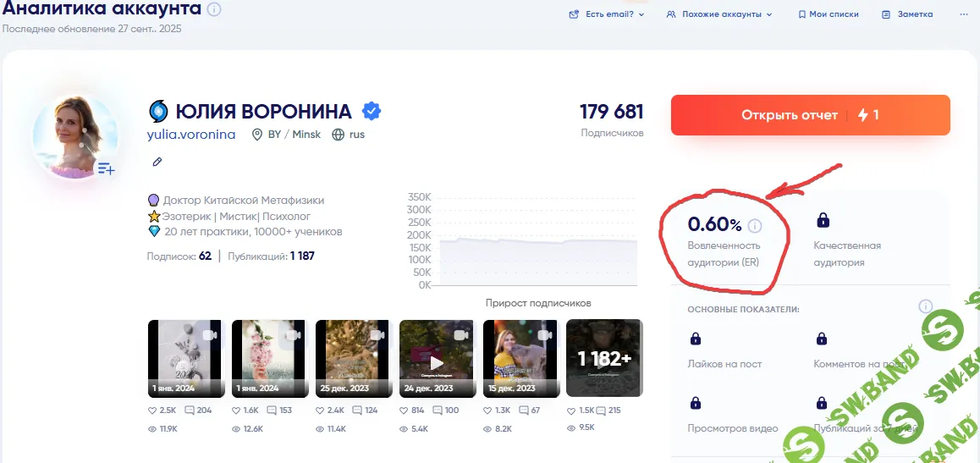Expand the Похожие аккаунты dropdown

[x=719, y=14]
